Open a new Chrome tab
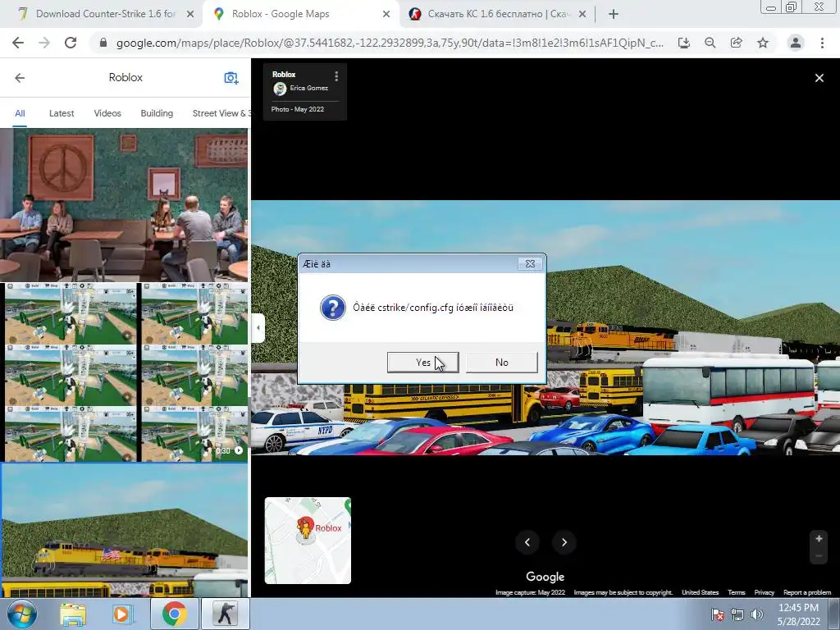 click(x=614, y=15)
